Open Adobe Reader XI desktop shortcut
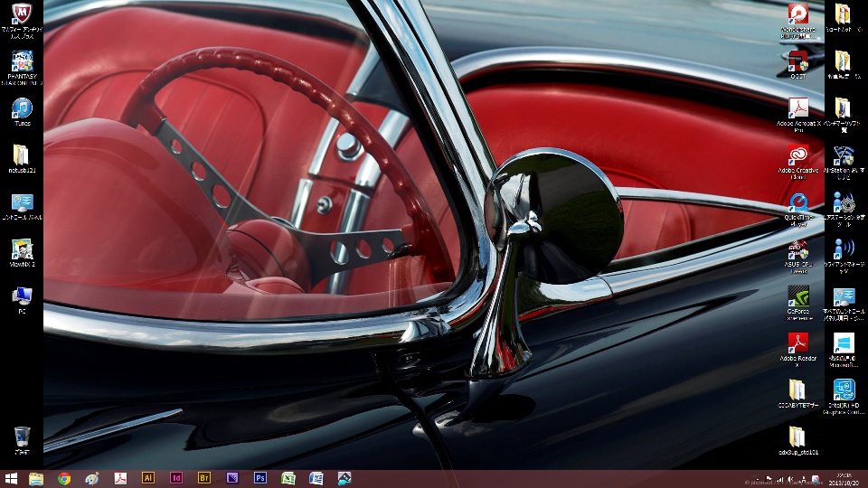Image resolution: width=868 pixels, height=488 pixels. 797,343
